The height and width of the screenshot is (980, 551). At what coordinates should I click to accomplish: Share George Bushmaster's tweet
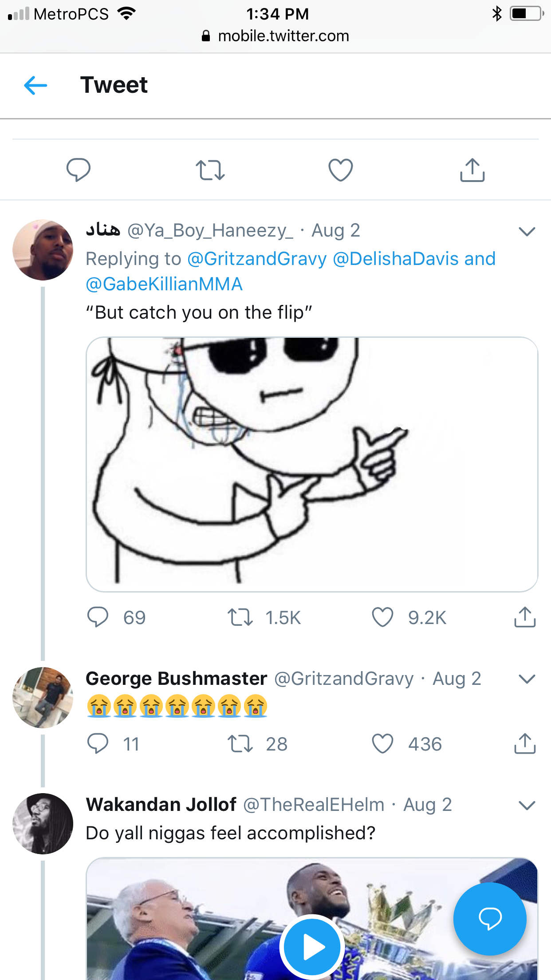pyautogui.click(x=525, y=744)
